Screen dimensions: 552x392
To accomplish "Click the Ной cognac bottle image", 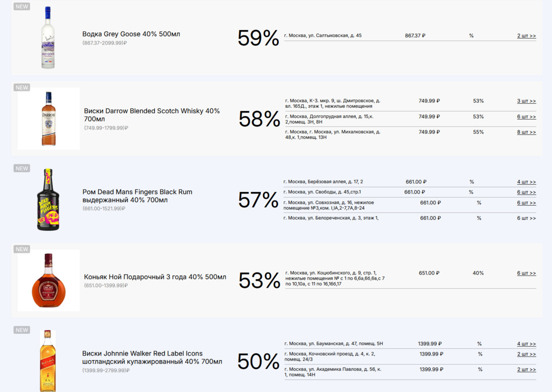I will (49, 280).
